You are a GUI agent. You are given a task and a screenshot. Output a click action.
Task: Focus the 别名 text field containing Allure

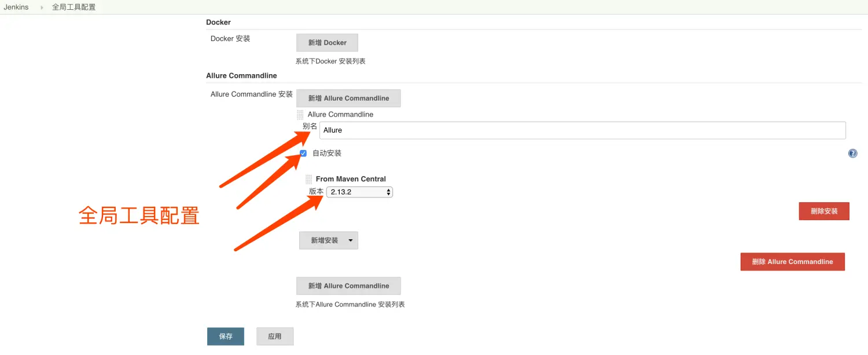pyautogui.click(x=582, y=130)
